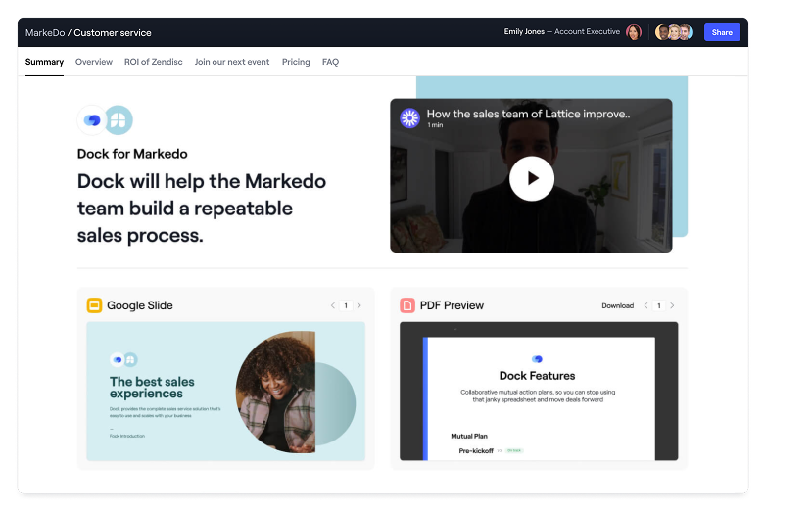The image size is (812, 511).
Task: Click the yellow Google Slide icon
Action: [94, 305]
